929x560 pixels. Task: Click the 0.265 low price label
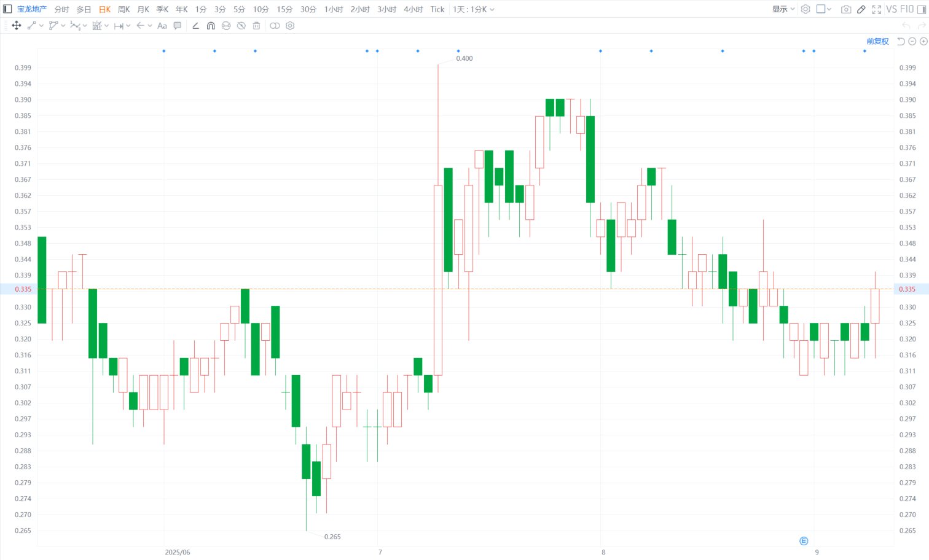pyautogui.click(x=332, y=537)
